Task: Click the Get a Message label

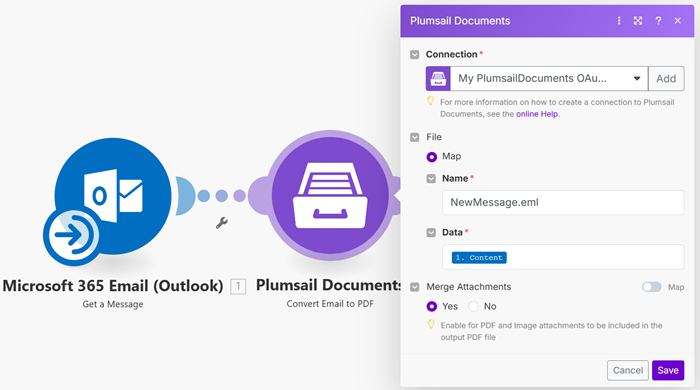Action: click(x=113, y=304)
